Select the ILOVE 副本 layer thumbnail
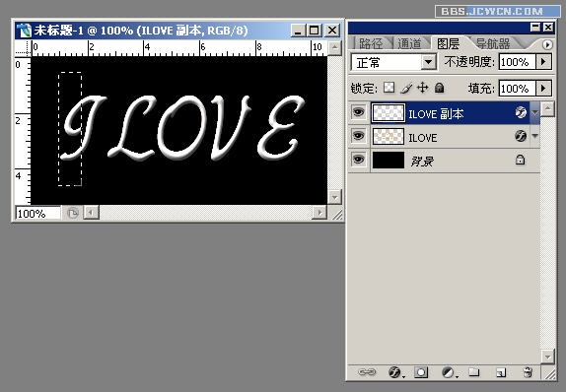This screenshot has height=392, width=566. (389, 113)
